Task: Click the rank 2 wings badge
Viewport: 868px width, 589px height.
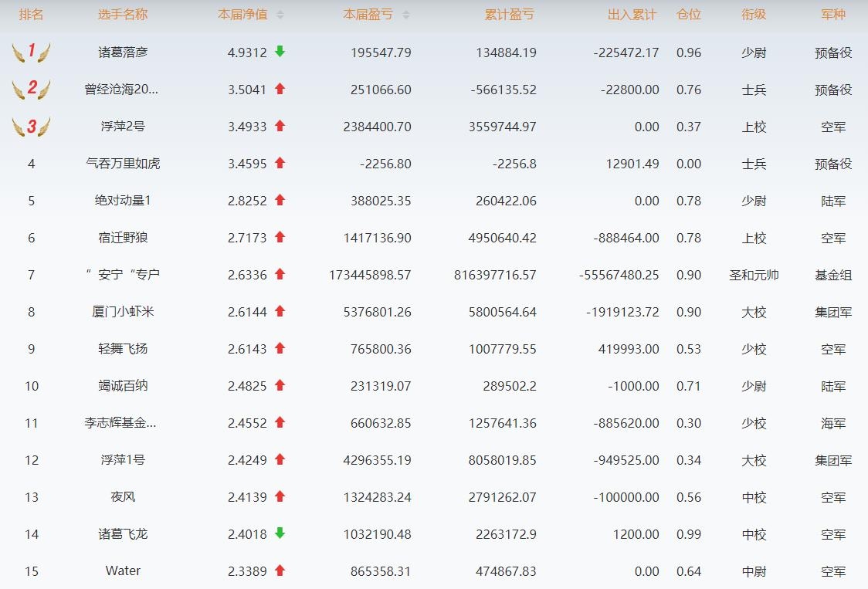Action: pos(31,90)
